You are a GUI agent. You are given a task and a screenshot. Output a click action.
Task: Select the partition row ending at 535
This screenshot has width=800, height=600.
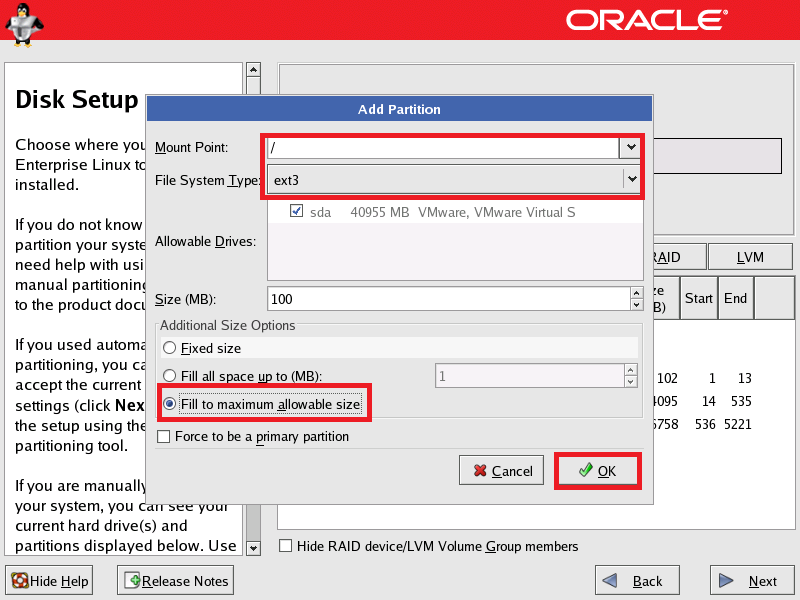pos(722,401)
